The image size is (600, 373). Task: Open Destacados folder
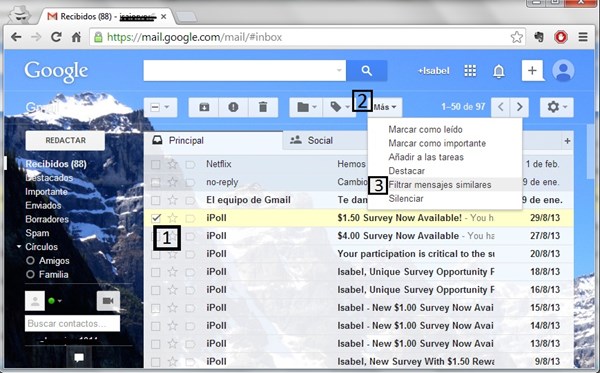pos(49,178)
